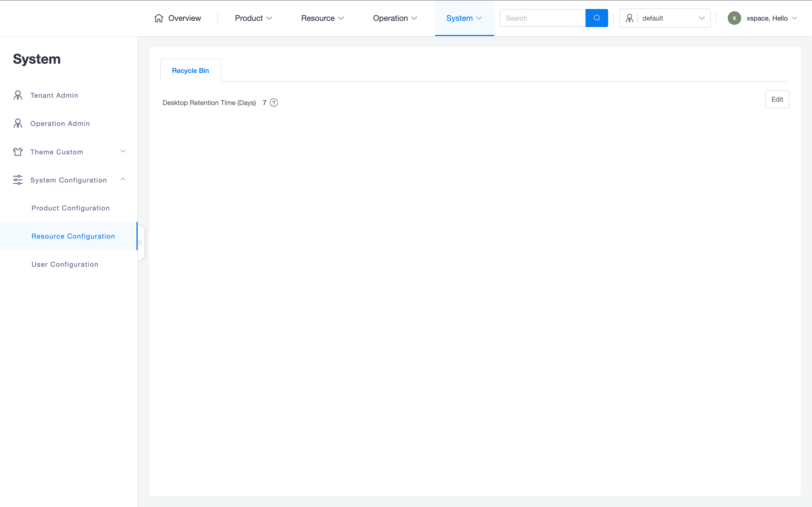The height and width of the screenshot is (507, 812).
Task: Click the help question mark icon
Action: [x=274, y=103]
